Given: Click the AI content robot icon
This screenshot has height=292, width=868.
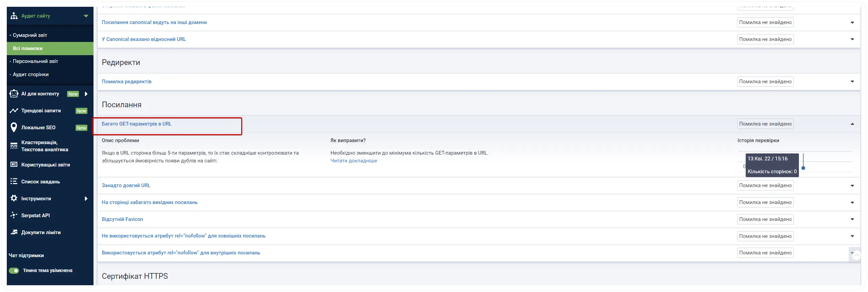Looking at the screenshot, I should tap(14, 94).
